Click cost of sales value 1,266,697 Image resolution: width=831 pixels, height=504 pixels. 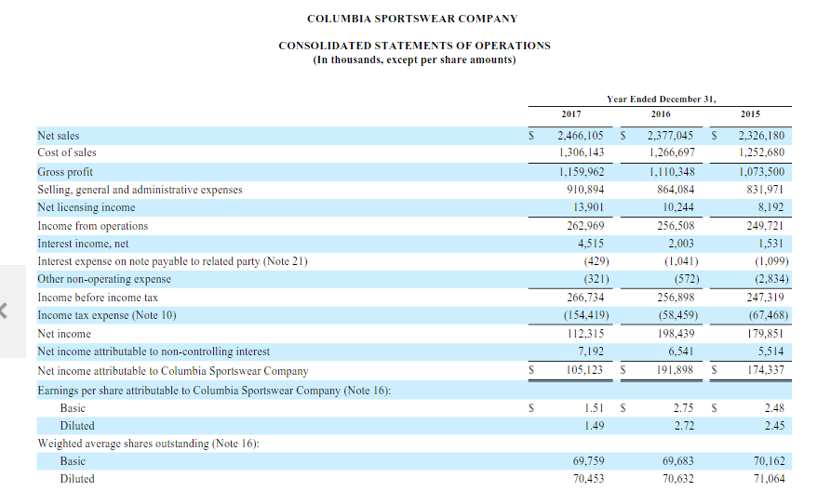point(672,153)
